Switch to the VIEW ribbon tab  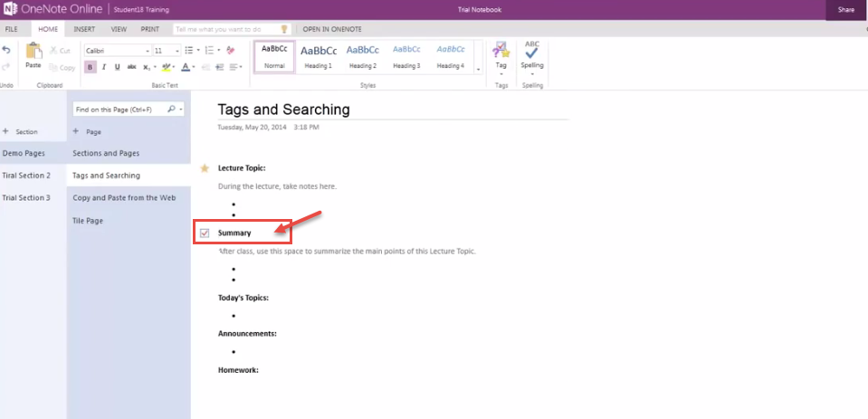(x=119, y=29)
